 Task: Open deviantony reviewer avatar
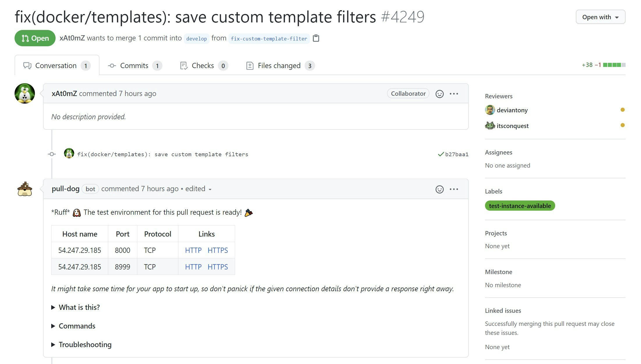[x=490, y=110]
